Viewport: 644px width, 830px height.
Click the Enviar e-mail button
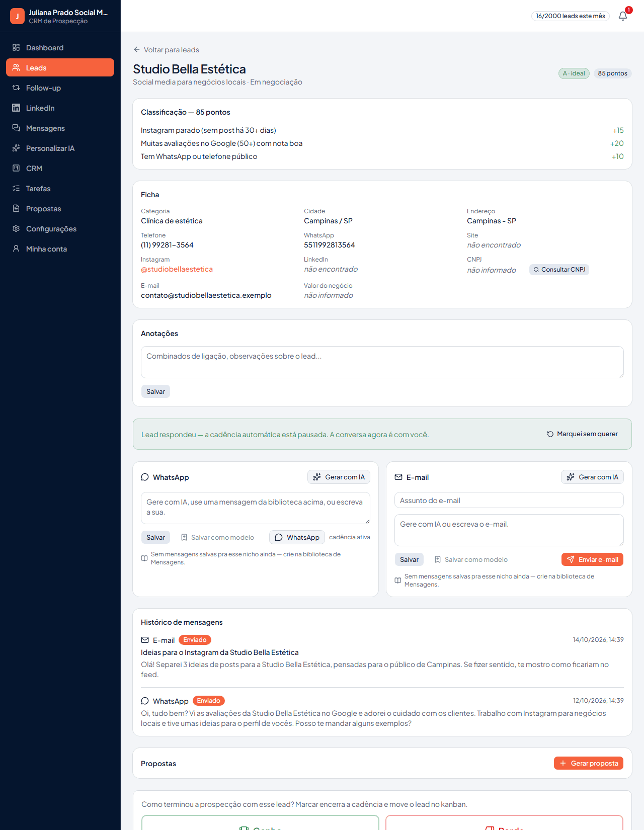click(x=592, y=559)
